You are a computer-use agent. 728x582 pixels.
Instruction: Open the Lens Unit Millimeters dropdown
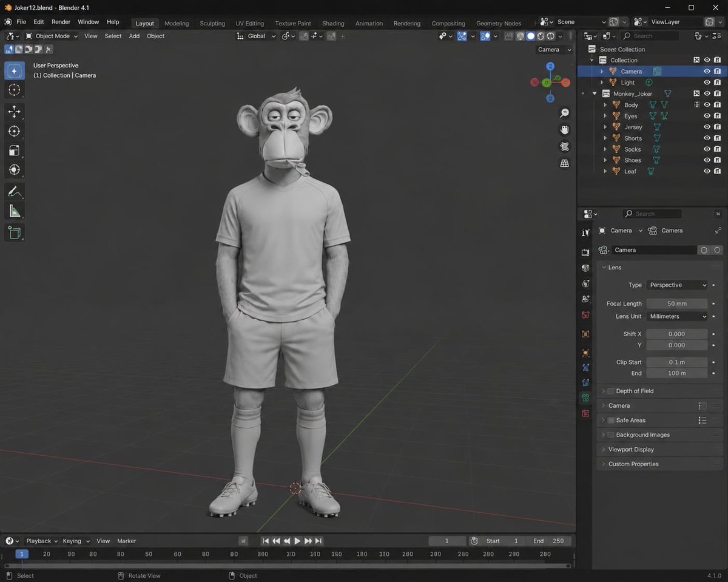[677, 316]
